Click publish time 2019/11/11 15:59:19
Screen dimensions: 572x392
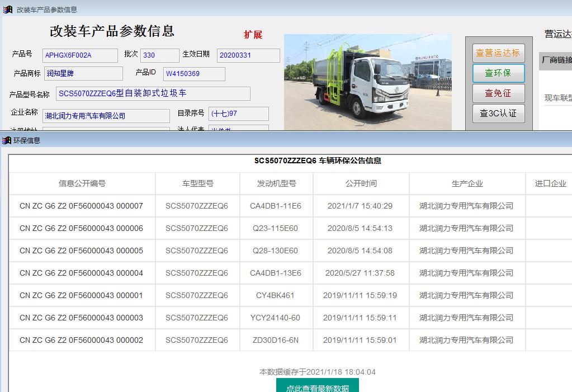360,295
